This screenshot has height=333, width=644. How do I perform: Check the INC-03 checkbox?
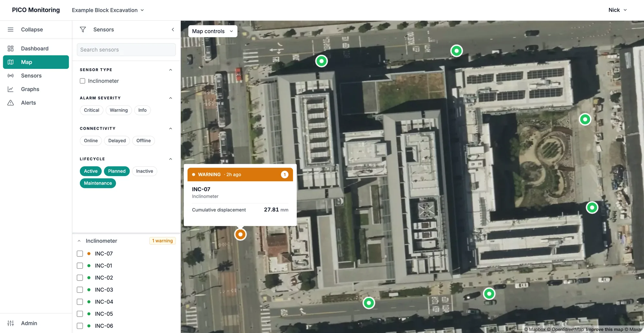click(80, 290)
